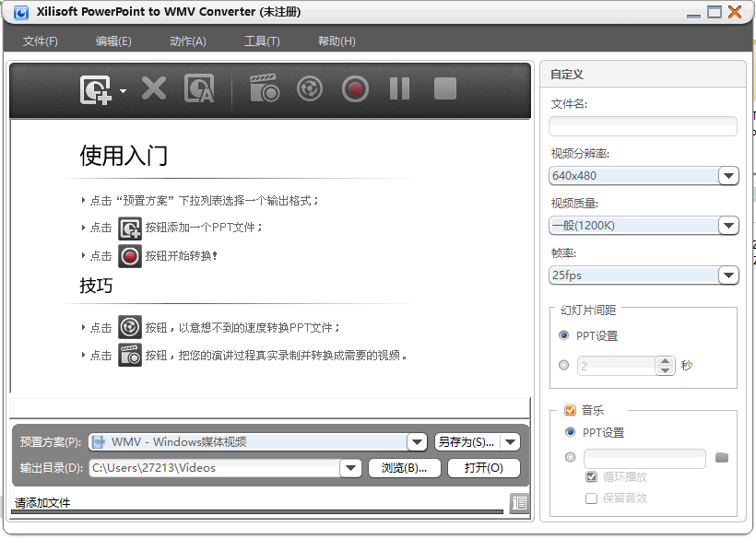Screen dimensions: 756x539
Task: Open the arrow beside 另存为(S)...
Action: [x=511, y=441]
